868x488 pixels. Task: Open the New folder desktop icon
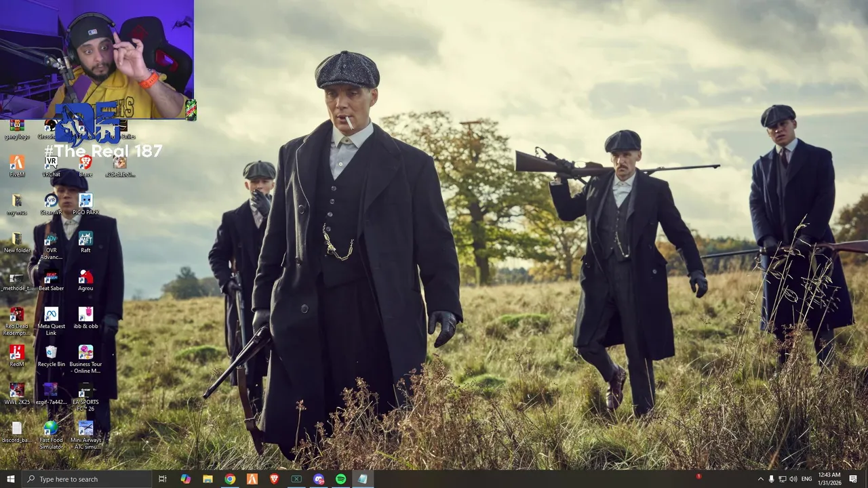click(17, 242)
